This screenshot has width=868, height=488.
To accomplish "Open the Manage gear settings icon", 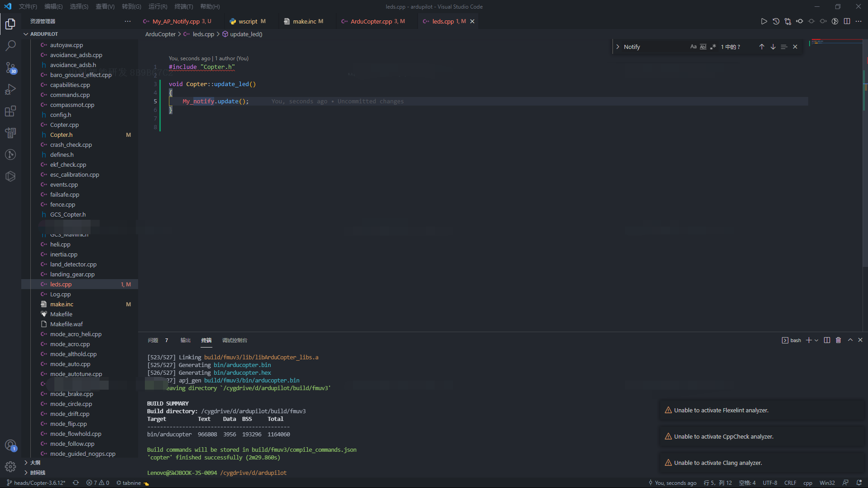I will click(10, 467).
